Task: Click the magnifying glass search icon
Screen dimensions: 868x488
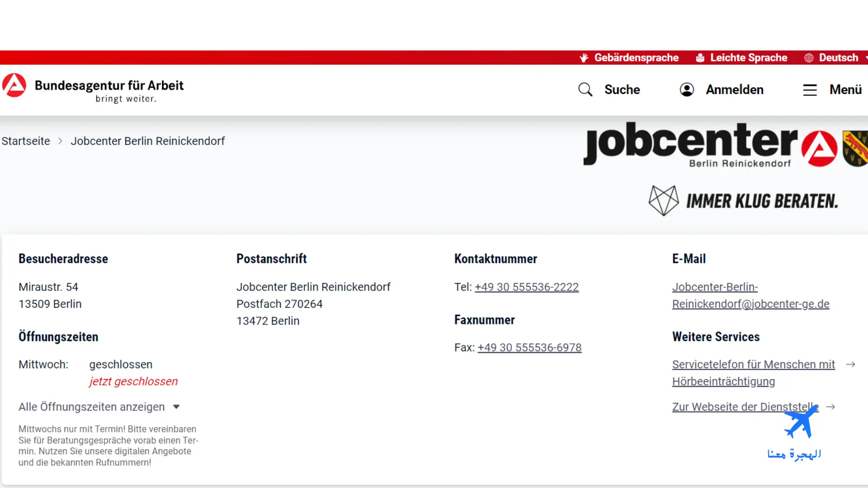Action: (585, 89)
